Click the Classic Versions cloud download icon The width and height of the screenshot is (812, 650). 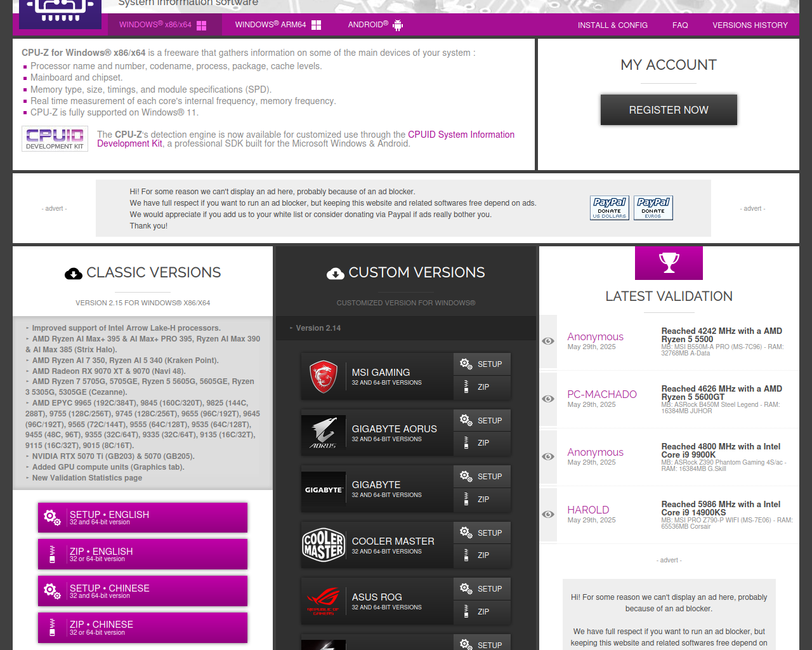[x=74, y=274]
